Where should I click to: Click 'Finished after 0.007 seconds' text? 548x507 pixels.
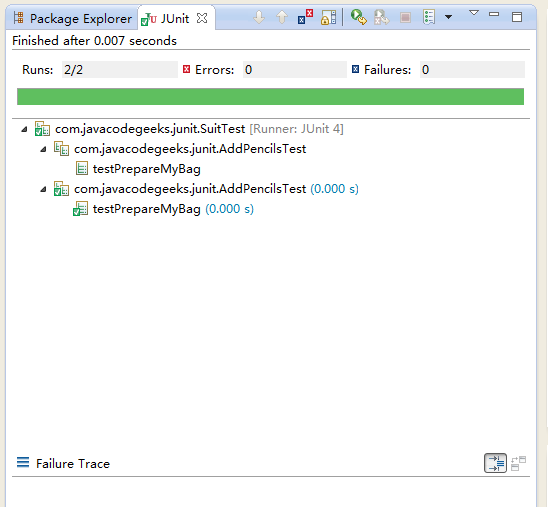(x=94, y=41)
